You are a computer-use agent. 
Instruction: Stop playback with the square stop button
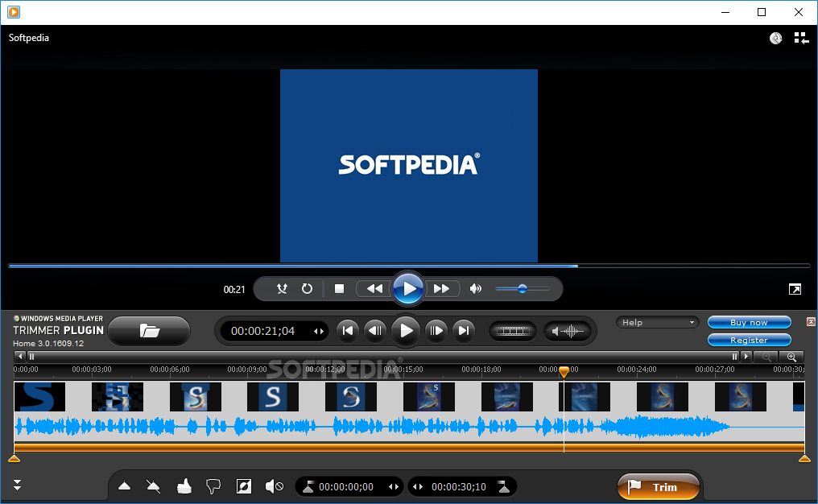(x=339, y=288)
